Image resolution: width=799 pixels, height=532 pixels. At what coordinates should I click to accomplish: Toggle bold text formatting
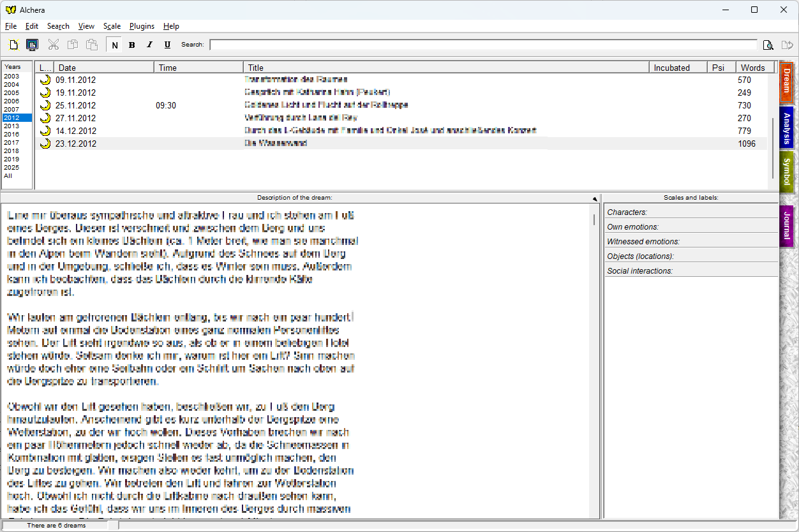(x=131, y=45)
